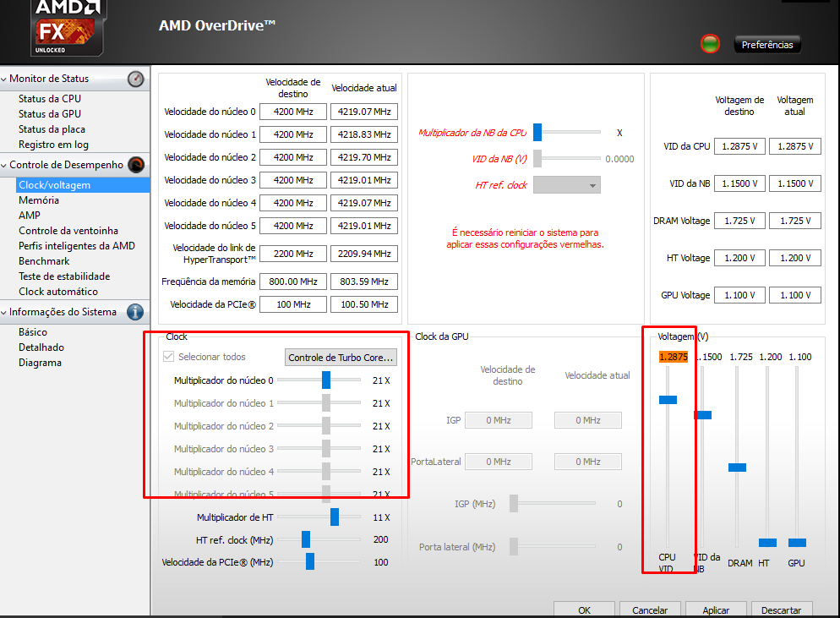Screen dimensions: 840x618
Task: Click the DRAM voltage slider handle
Action: [737, 468]
